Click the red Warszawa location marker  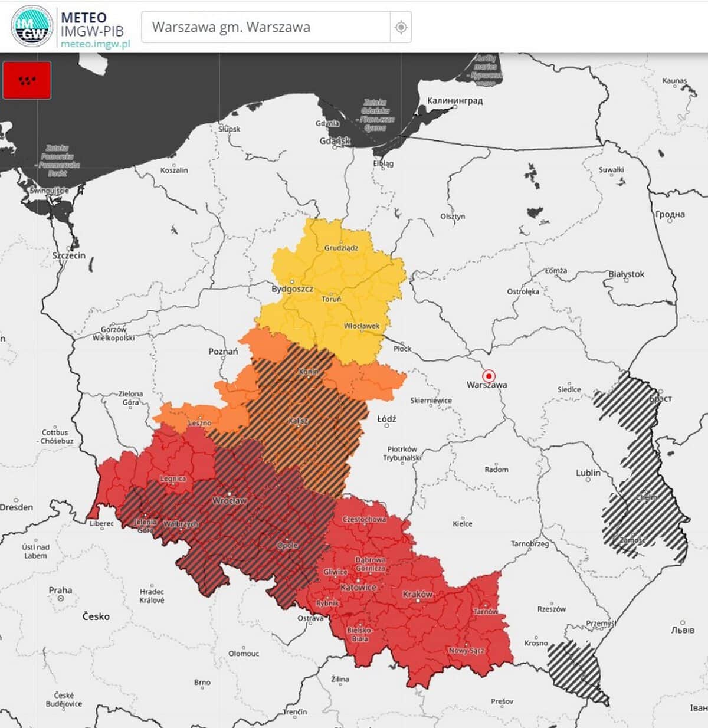point(489,376)
